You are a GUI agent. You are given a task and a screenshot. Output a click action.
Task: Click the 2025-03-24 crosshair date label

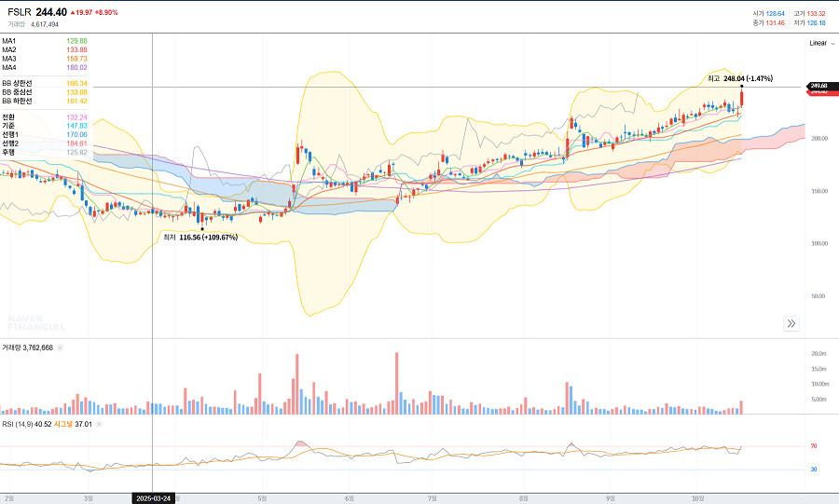point(153,498)
